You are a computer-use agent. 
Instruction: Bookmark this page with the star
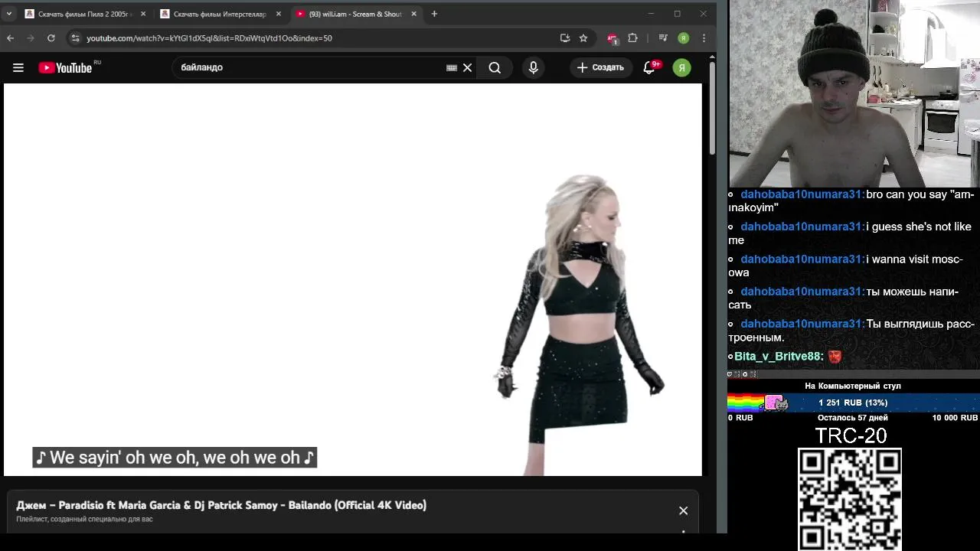583,37
